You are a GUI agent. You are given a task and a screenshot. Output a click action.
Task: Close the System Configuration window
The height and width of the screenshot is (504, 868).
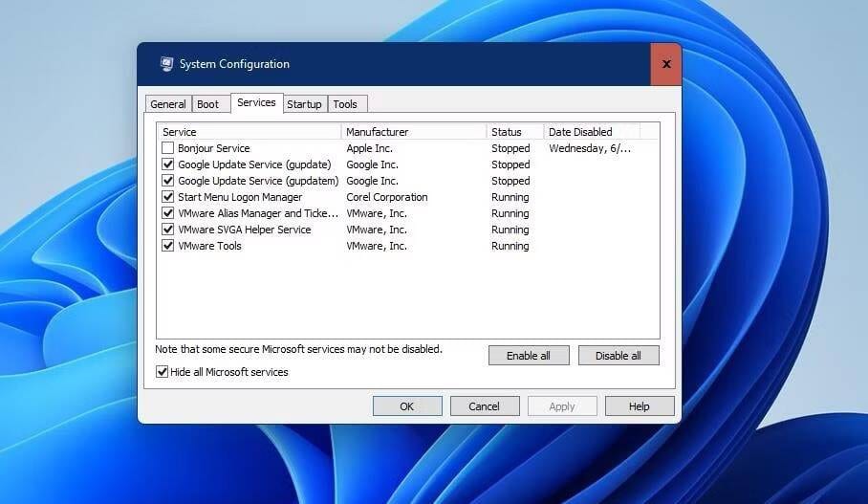point(666,64)
